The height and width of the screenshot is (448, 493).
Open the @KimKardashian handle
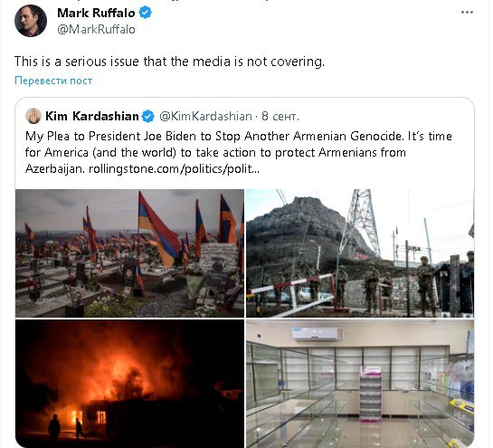(x=205, y=117)
